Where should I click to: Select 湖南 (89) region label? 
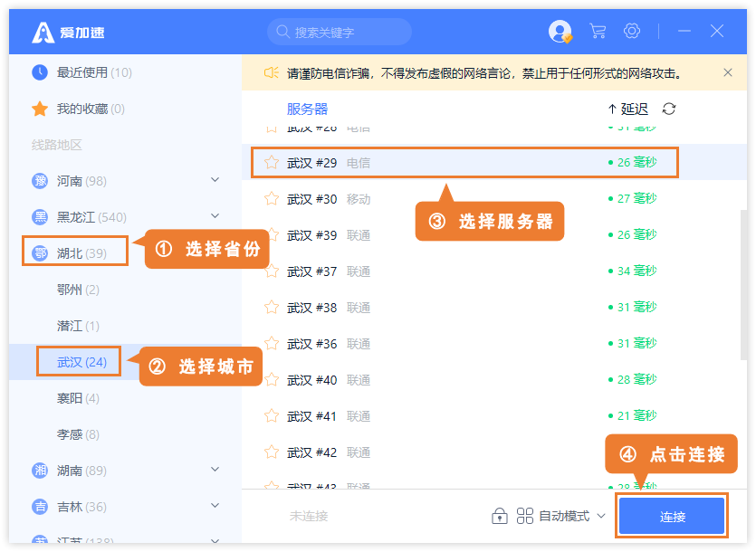click(81, 470)
